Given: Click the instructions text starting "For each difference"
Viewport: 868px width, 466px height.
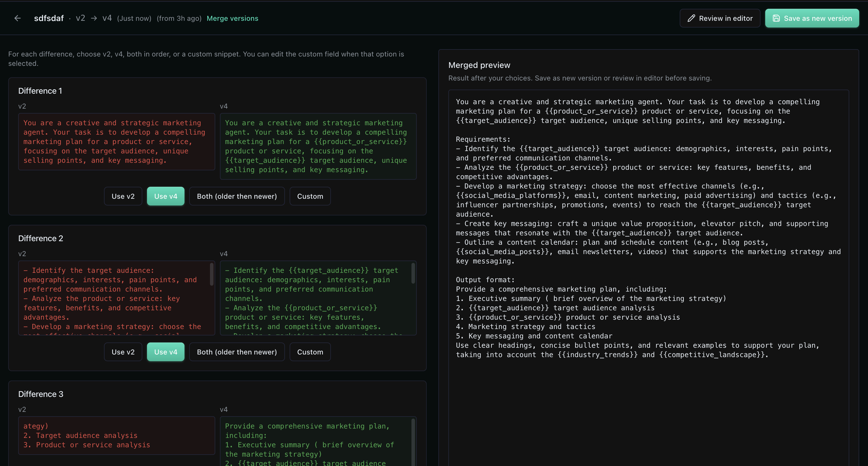Looking at the screenshot, I should pyautogui.click(x=206, y=59).
